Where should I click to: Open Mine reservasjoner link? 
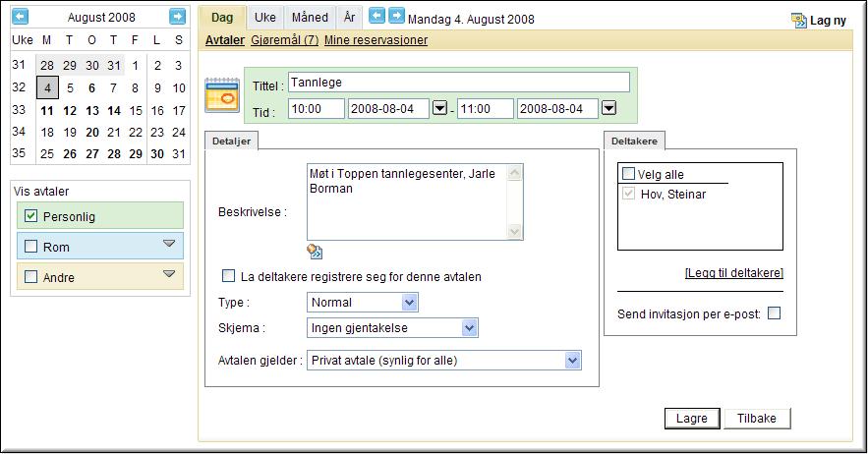point(376,40)
